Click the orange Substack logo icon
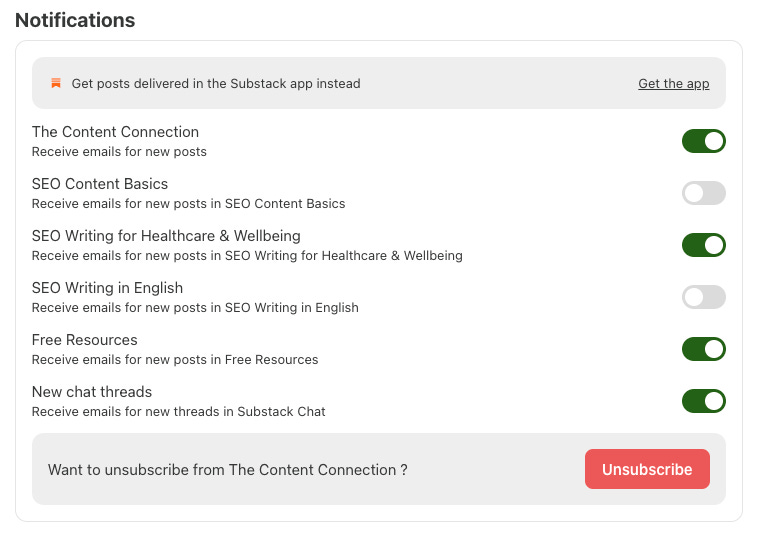 point(56,83)
